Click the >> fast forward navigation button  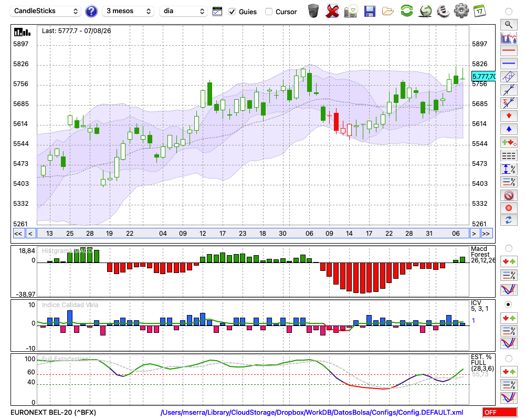point(486,234)
